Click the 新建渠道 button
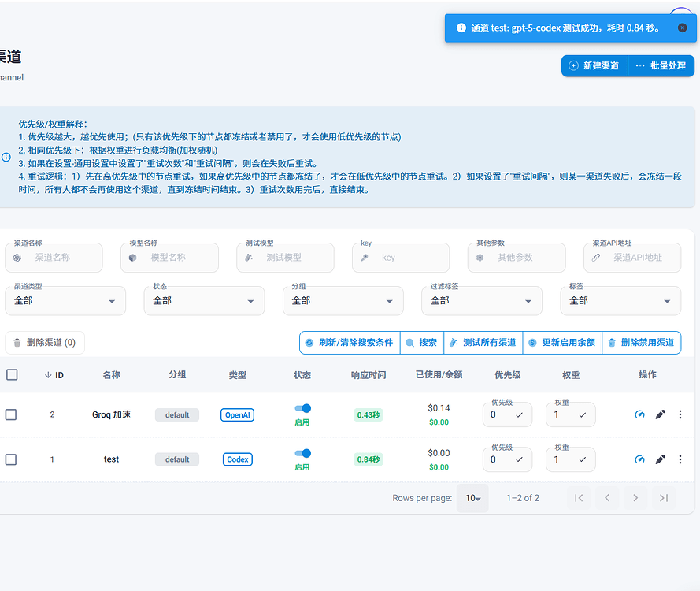 [x=594, y=65]
